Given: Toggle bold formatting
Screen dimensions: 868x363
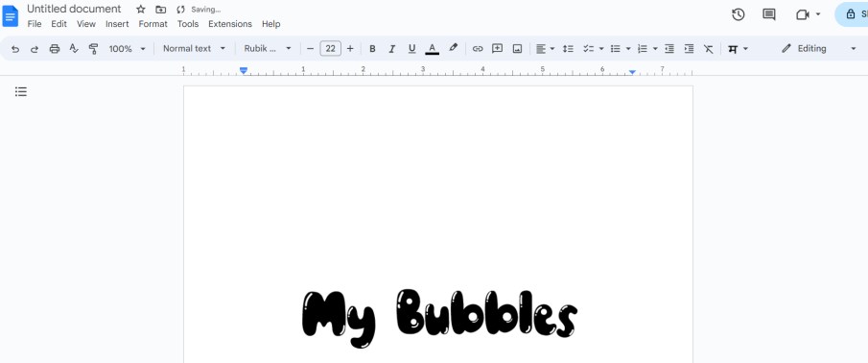Looking at the screenshot, I should coord(372,49).
